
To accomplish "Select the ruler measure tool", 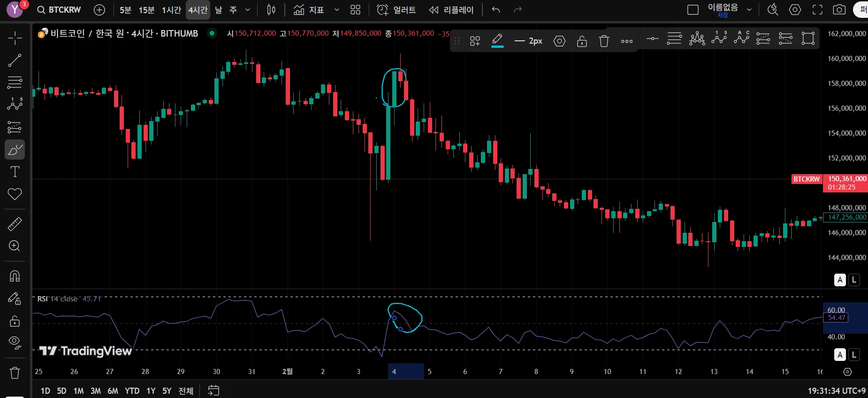I will coord(15,224).
